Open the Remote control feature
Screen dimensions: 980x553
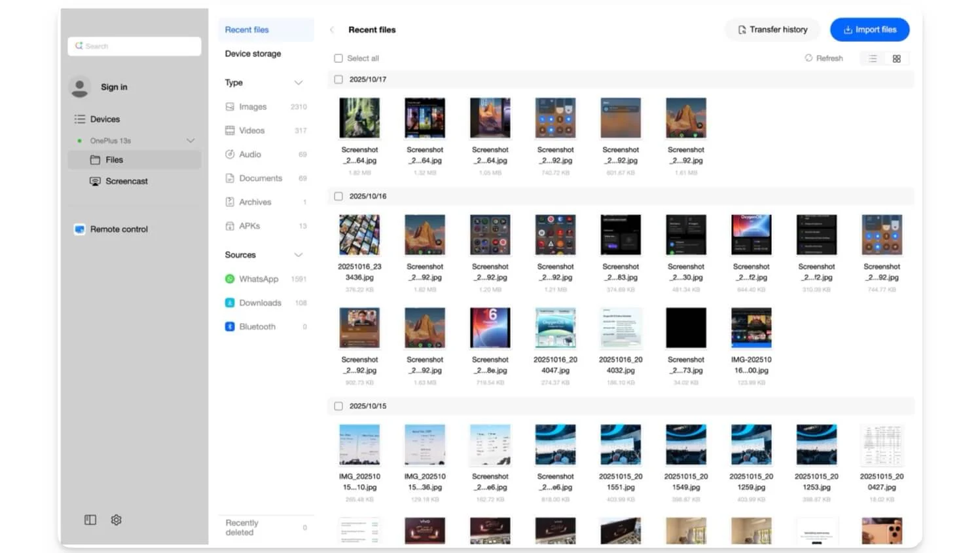[x=118, y=229]
